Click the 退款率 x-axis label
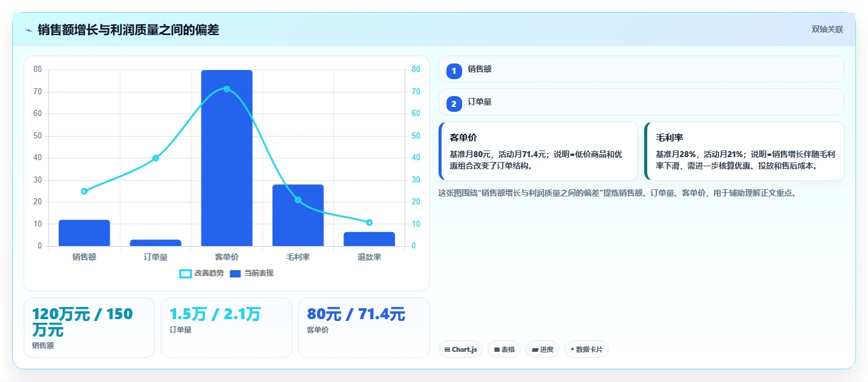 (370, 257)
